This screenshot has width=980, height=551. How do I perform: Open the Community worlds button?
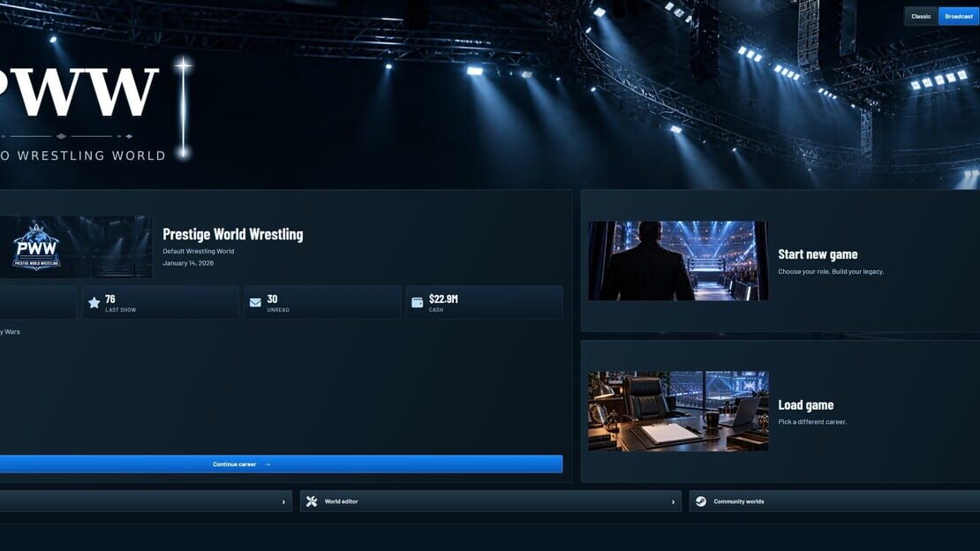pyautogui.click(x=834, y=502)
